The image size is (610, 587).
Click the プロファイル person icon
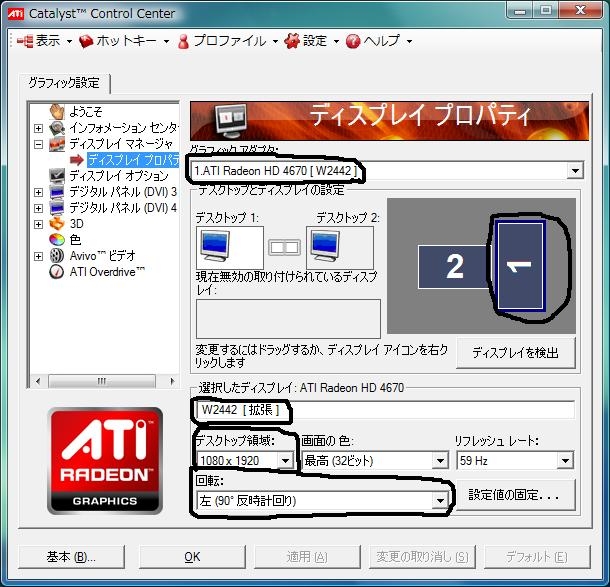183,41
